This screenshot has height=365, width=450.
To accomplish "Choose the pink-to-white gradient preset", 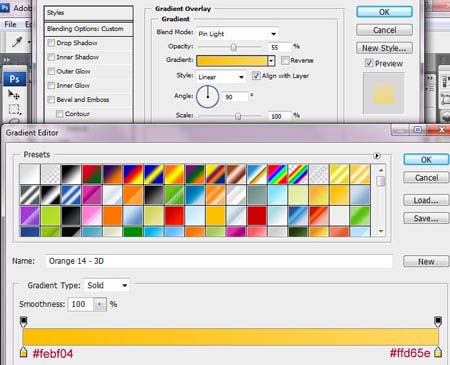I will [92, 215].
